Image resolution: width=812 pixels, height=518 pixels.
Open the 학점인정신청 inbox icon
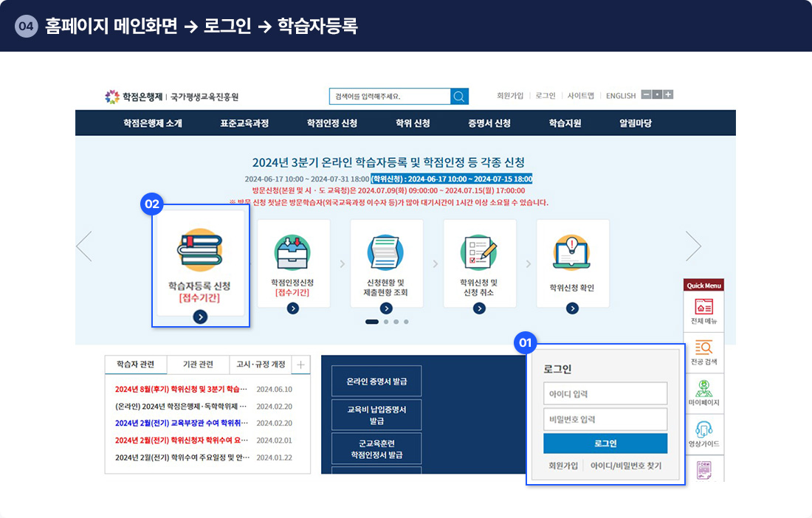click(292, 252)
